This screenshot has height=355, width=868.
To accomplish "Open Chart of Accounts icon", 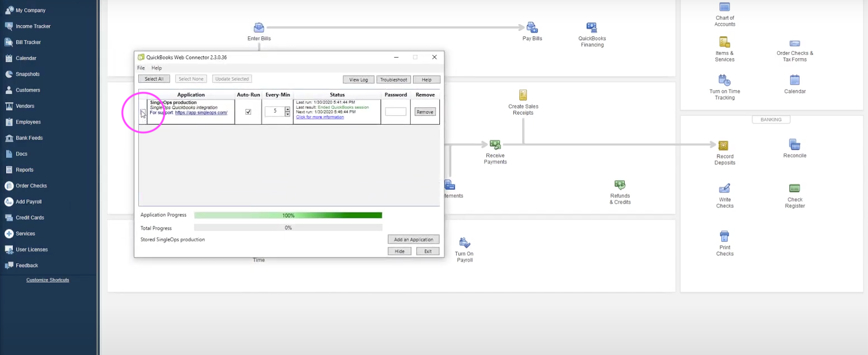I will pyautogui.click(x=725, y=7).
